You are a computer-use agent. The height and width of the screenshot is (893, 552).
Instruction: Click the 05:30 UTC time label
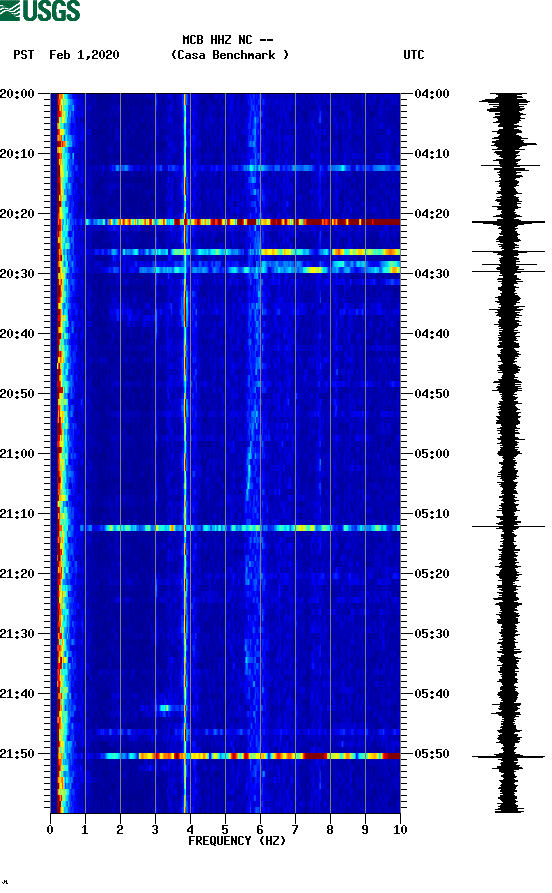click(x=432, y=634)
